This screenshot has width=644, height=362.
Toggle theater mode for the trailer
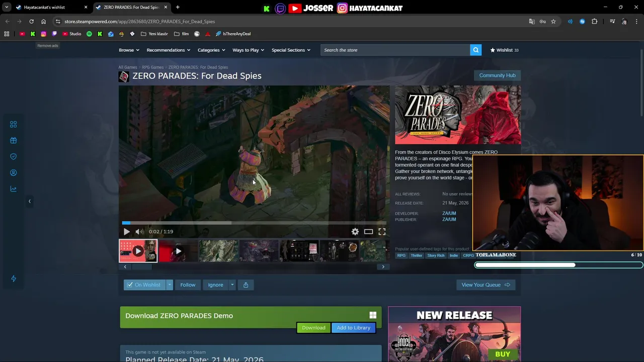[x=368, y=232]
